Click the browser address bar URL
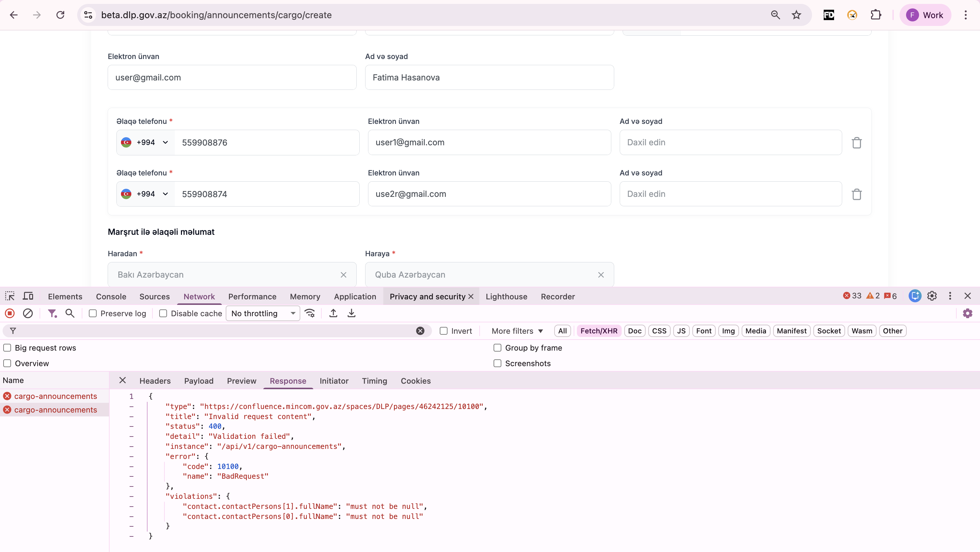The image size is (980, 552). click(x=216, y=15)
